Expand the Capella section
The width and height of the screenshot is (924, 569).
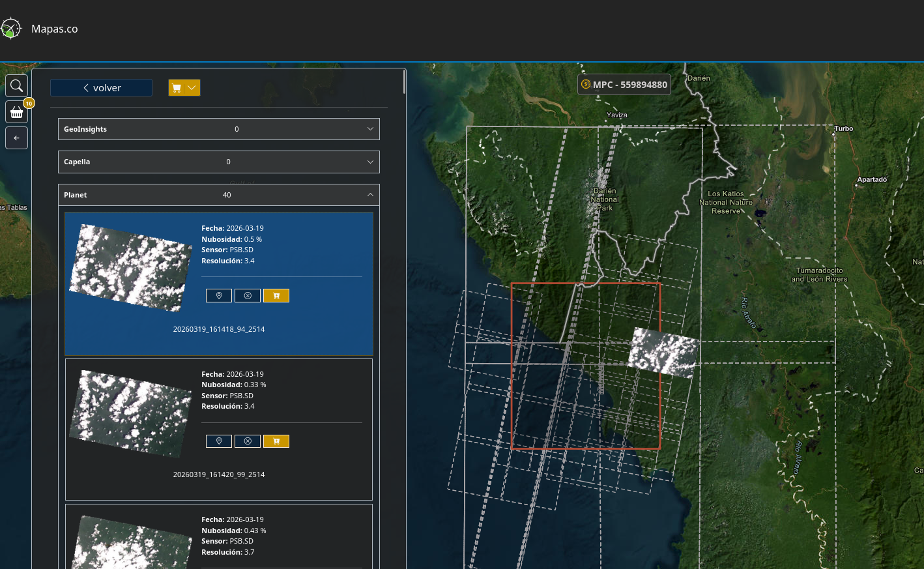pos(219,162)
